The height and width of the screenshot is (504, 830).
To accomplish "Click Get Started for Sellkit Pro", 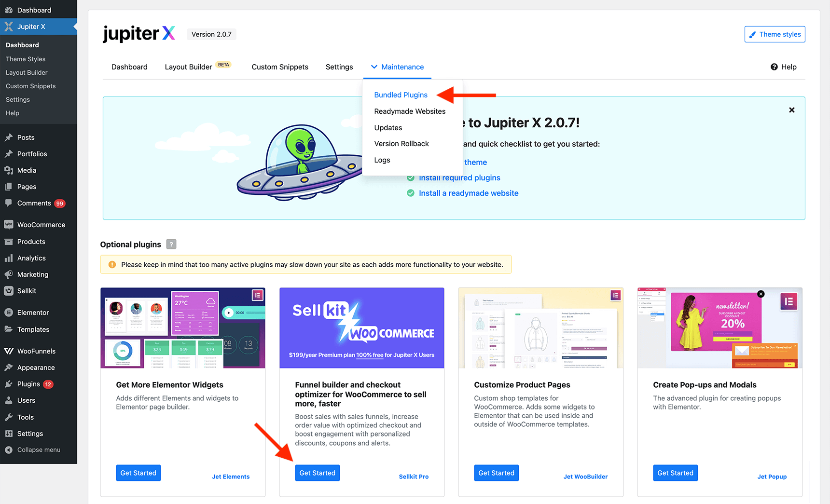I will tap(318, 473).
